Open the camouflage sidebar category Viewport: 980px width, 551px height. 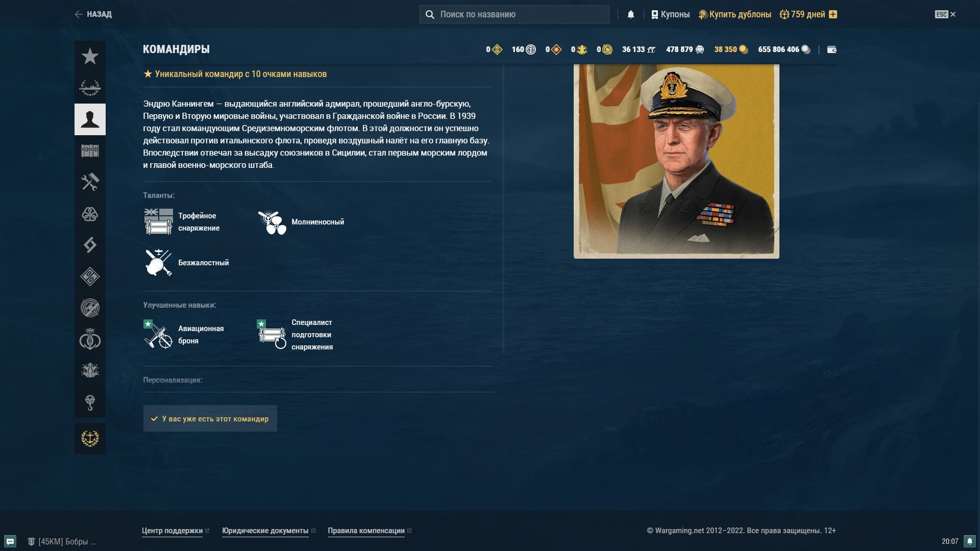(90, 214)
